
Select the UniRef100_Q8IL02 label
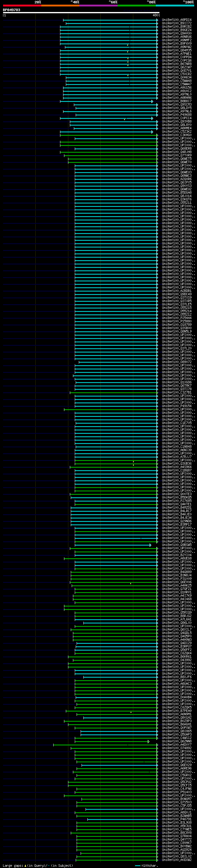(x=177, y=857)
